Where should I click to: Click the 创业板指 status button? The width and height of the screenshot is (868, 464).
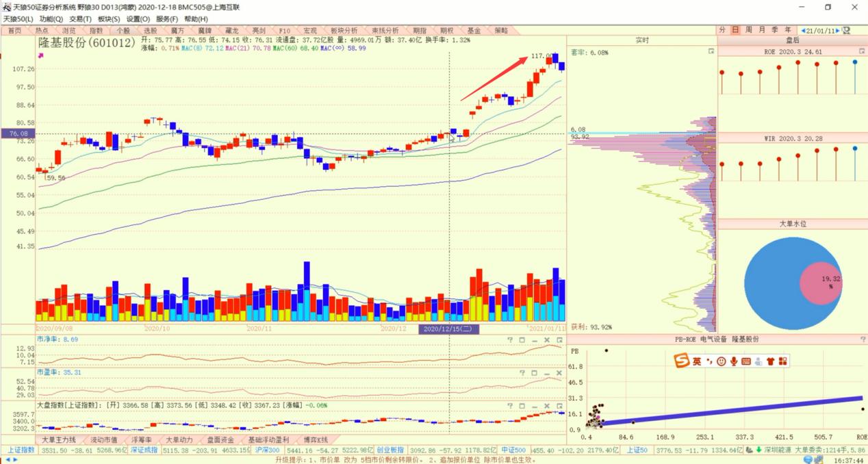coord(390,450)
